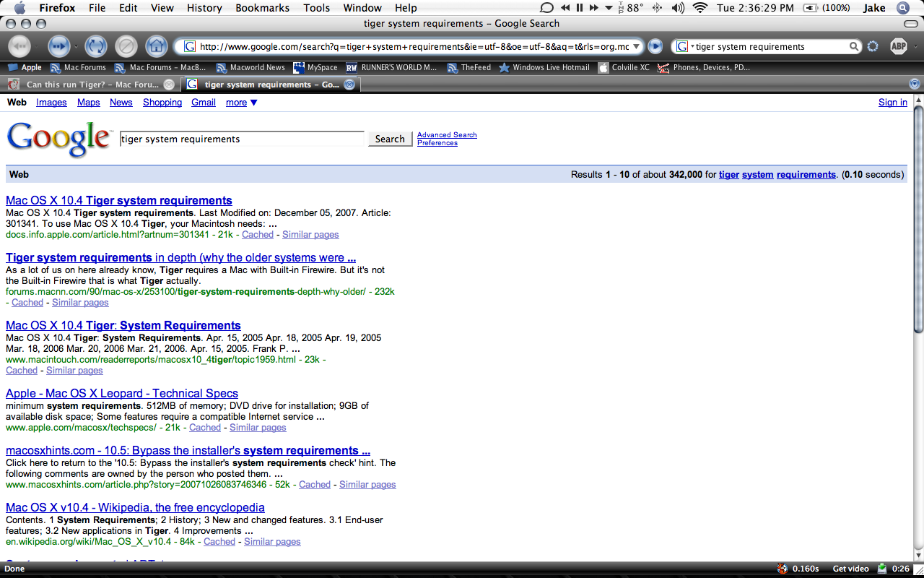Open the RUNNER'S WORLD bookmark
Viewport: 924px width, 578px height.
pyautogui.click(x=392, y=67)
